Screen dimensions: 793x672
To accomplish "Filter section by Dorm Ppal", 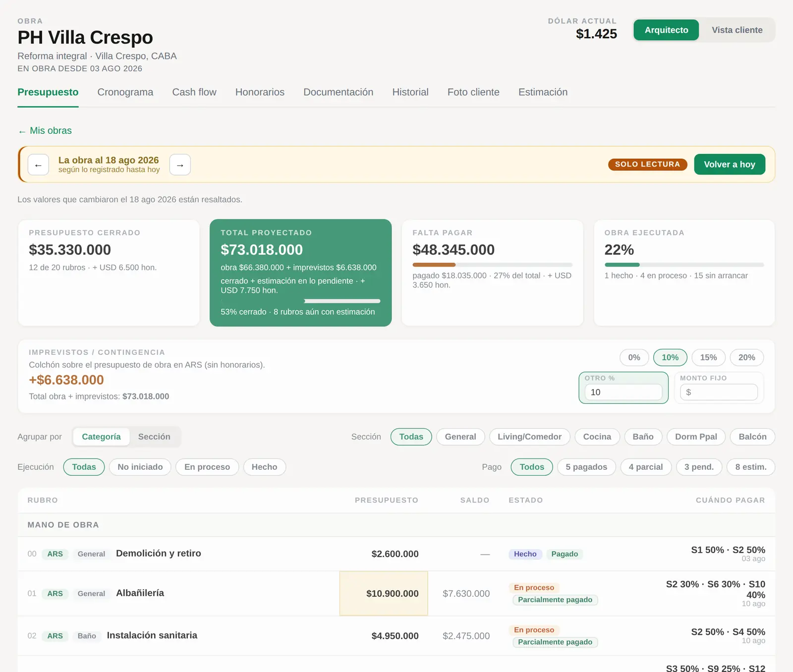I will 696,437.
